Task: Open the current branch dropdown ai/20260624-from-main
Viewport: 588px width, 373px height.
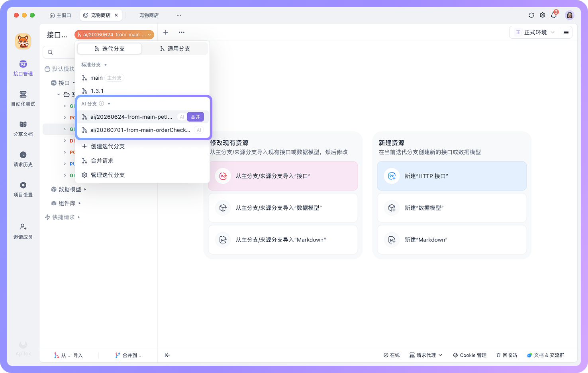Action: click(x=114, y=35)
